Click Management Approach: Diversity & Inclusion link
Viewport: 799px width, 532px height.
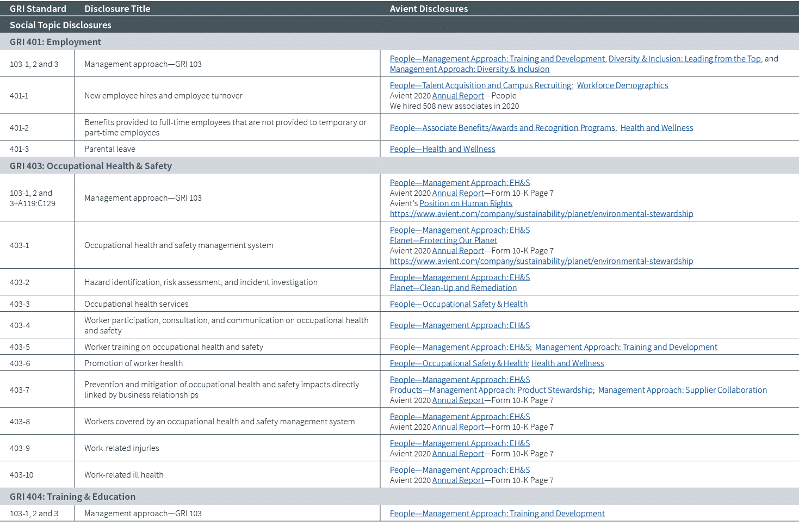pos(469,69)
